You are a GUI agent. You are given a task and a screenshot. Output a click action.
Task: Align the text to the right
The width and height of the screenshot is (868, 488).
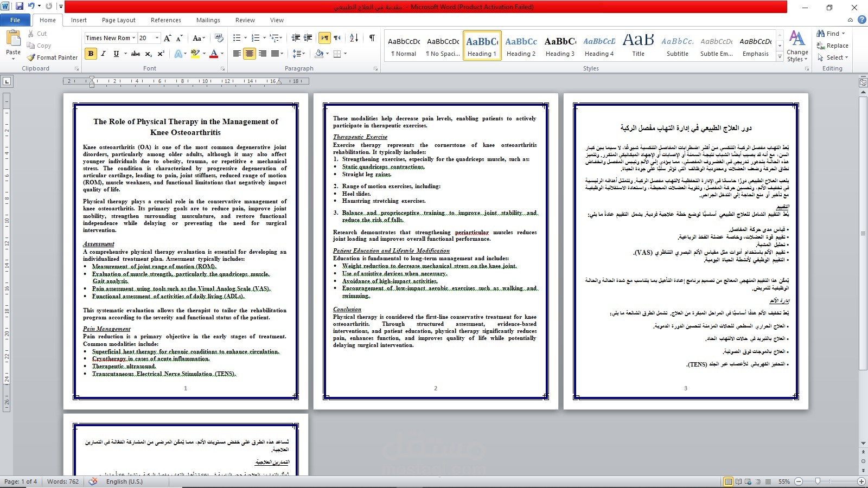(x=263, y=54)
